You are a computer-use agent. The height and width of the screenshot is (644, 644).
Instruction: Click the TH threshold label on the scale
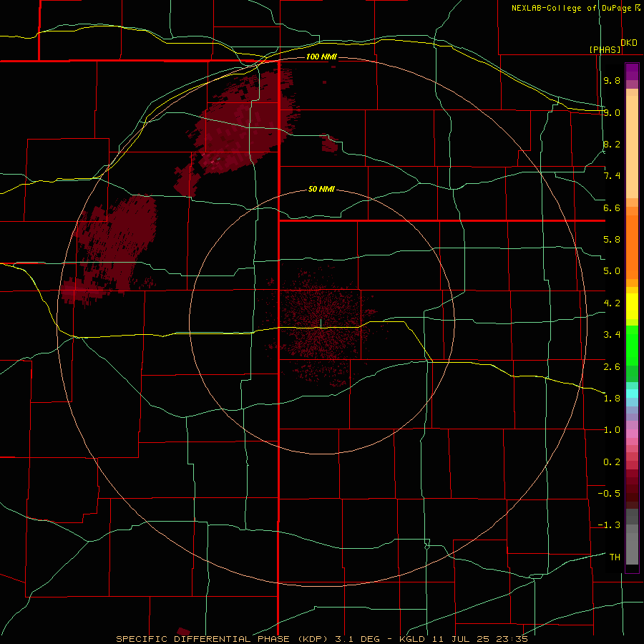point(615,557)
